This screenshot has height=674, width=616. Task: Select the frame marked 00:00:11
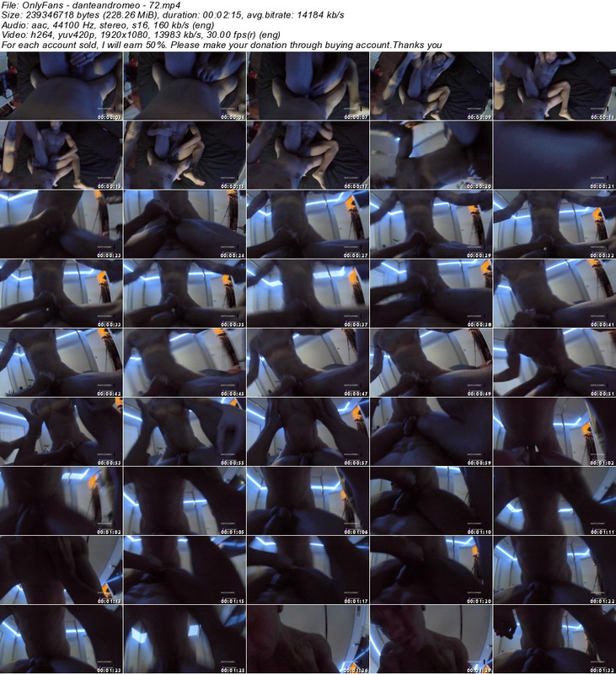[x=554, y=85]
